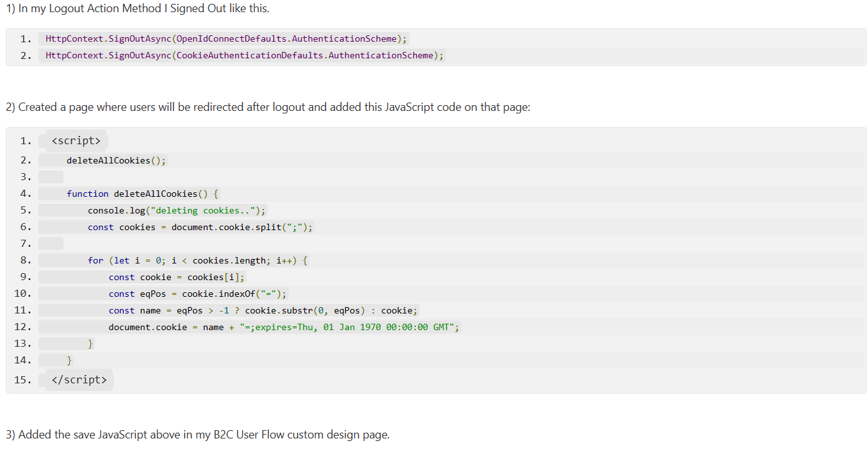The height and width of the screenshot is (450, 868).
Task: Click the console.log deleting cookies line
Action: [x=176, y=210]
